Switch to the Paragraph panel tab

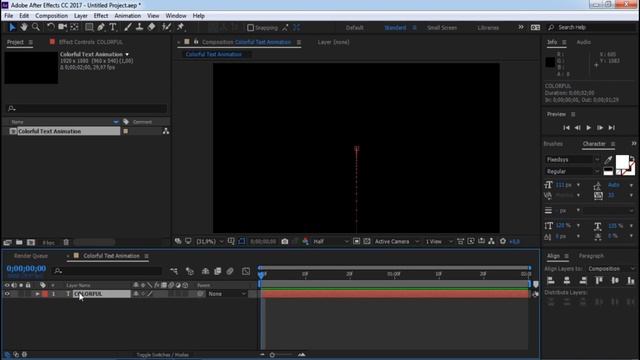click(591, 256)
